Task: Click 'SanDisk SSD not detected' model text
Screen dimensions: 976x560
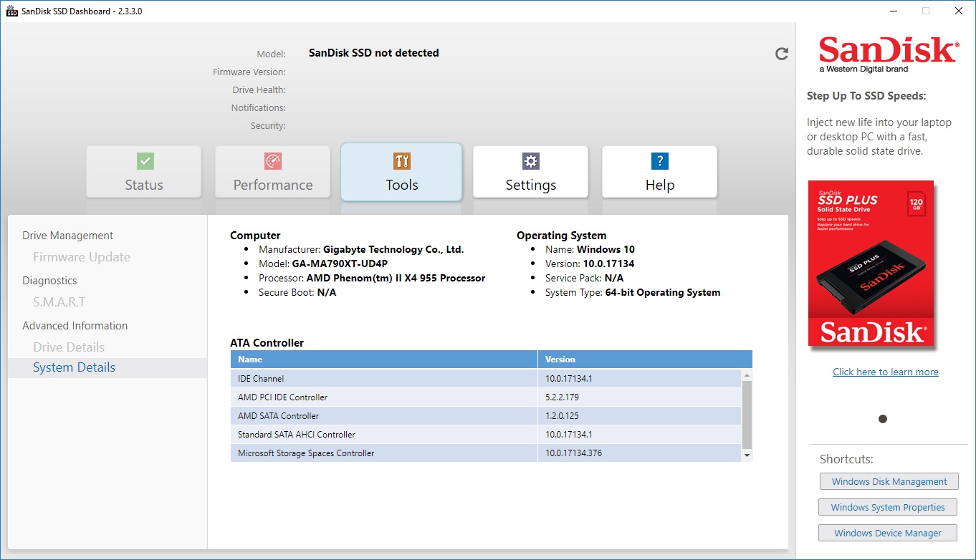Action: tap(373, 53)
